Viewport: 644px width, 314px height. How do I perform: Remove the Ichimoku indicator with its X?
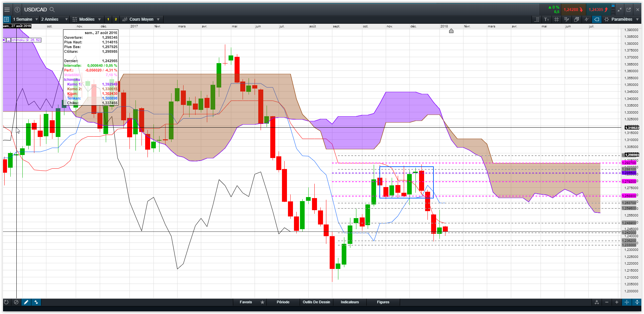tap(4, 40)
